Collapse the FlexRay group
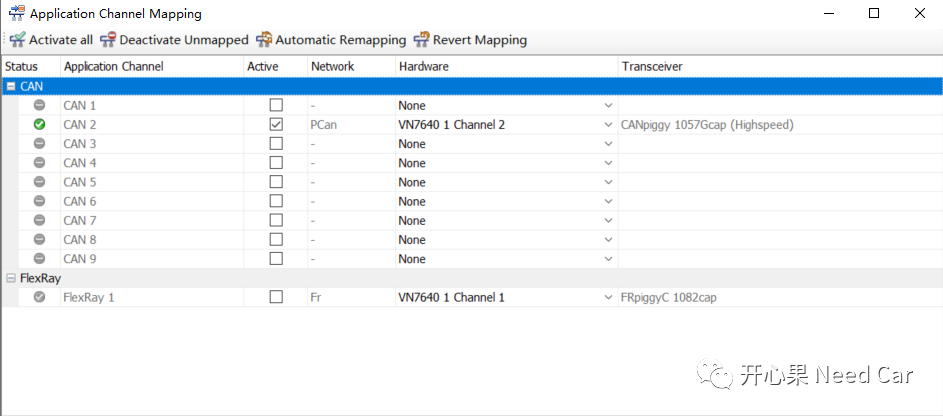 [x=11, y=278]
